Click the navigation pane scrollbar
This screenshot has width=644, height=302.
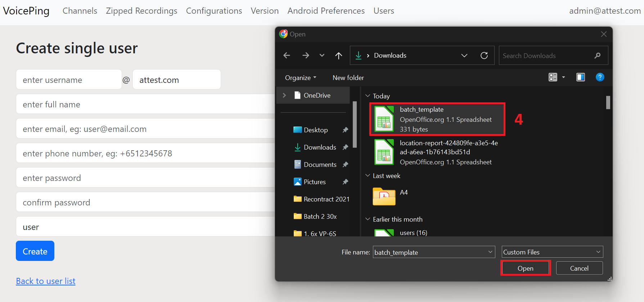pos(355,124)
